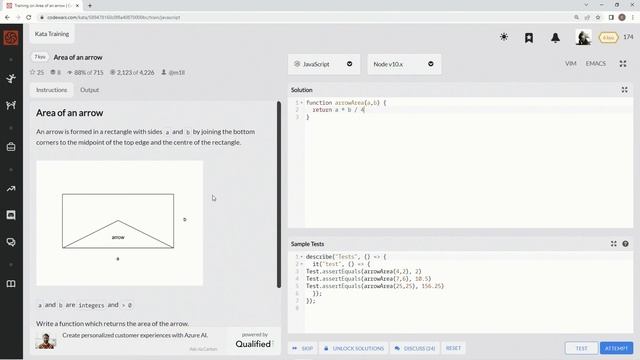Run the TEST button
The height and width of the screenshot is (360, 640).
(x=581, y=348)
